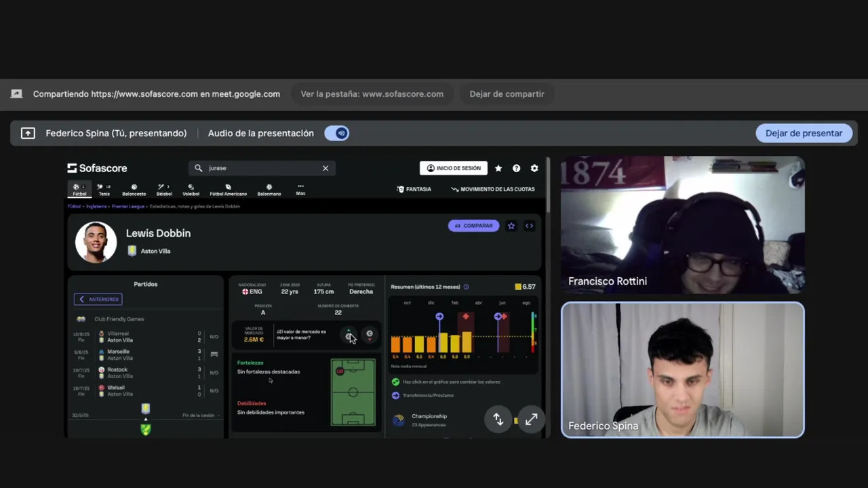The height and width of the screenshot is (488, 868).
Task: Clear the search field with the X
Action: pyautogui.click(x=325, y=168)
